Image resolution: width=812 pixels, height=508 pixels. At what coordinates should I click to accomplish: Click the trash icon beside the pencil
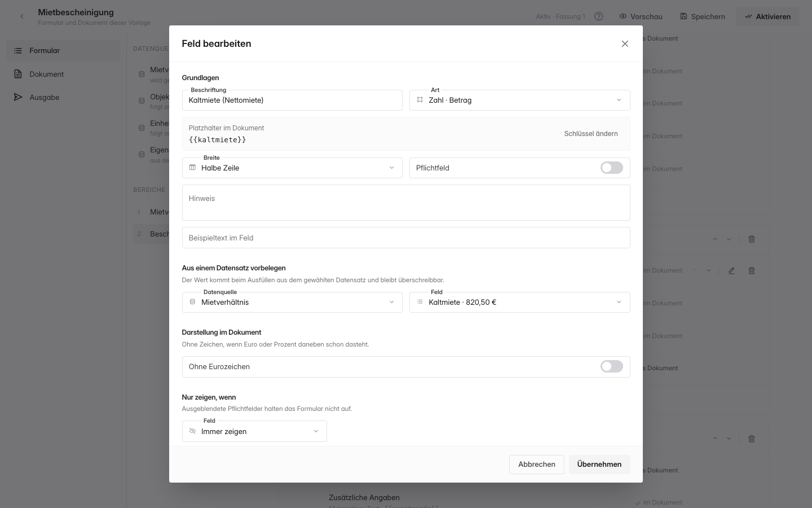752,271
